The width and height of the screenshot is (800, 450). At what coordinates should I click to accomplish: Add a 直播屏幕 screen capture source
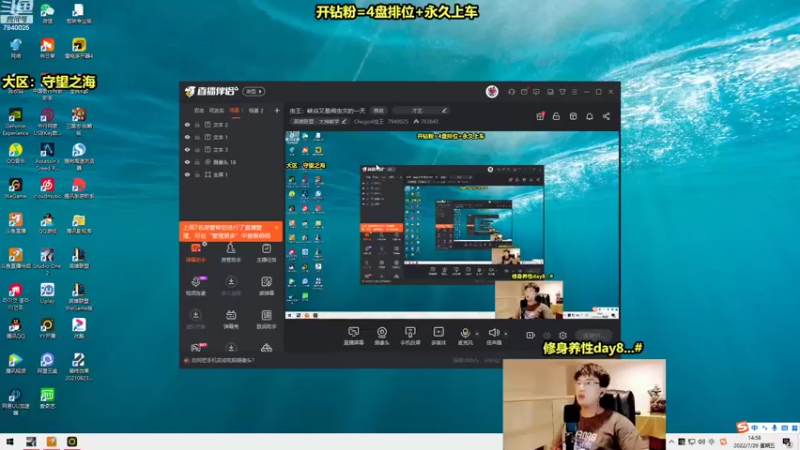pyautogui.click(x=353, y=336)
